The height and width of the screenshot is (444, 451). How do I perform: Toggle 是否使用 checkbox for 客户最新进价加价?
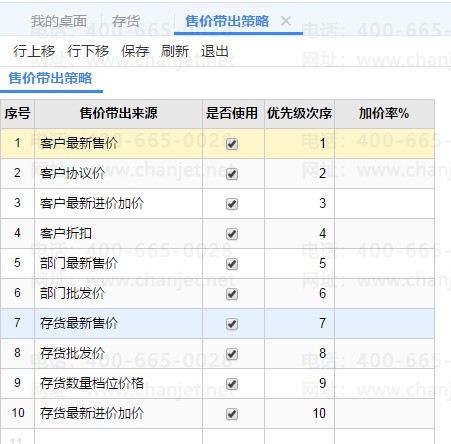[x=232, y=204]
